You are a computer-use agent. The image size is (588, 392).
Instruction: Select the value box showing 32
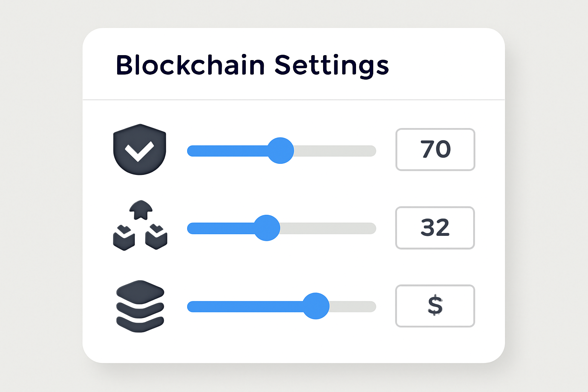coord(435,228)
